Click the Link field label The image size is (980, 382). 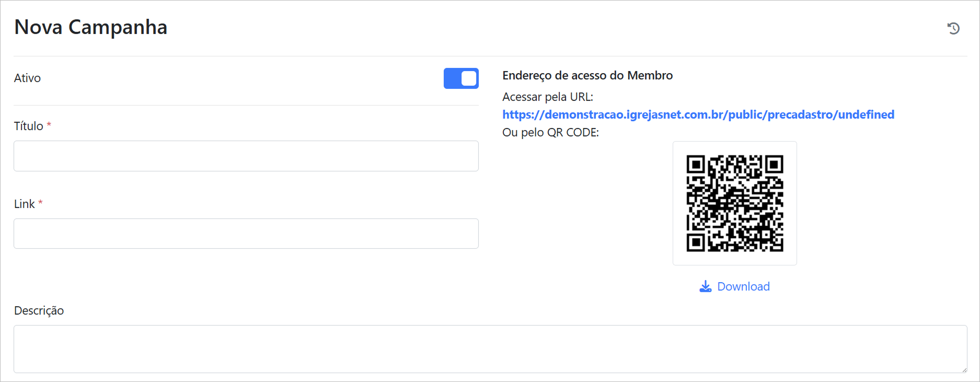pos(24,204)
